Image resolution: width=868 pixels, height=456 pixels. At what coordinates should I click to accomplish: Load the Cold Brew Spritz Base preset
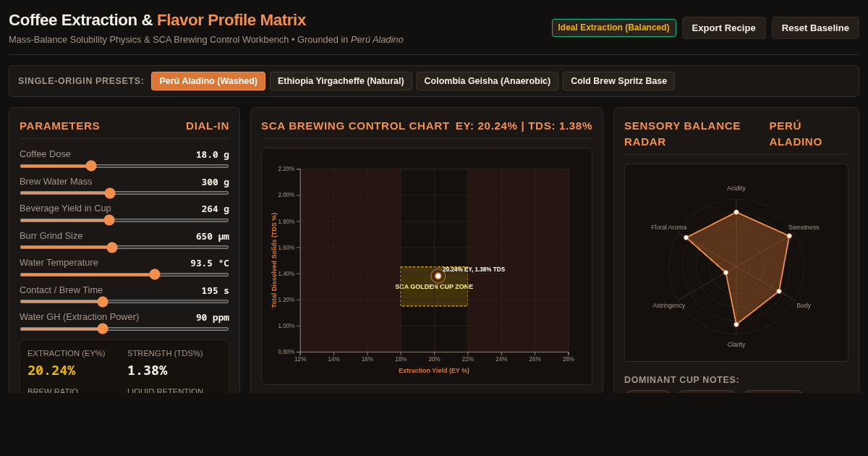[618, 81]
